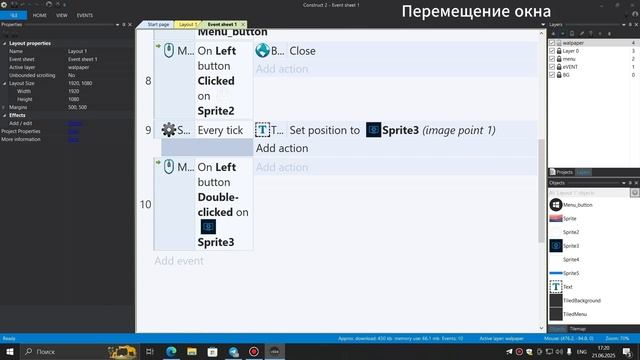Click the Mouse icon in event 10
Image resolution: width=640 pixels, height=360 pixels.
169,167
